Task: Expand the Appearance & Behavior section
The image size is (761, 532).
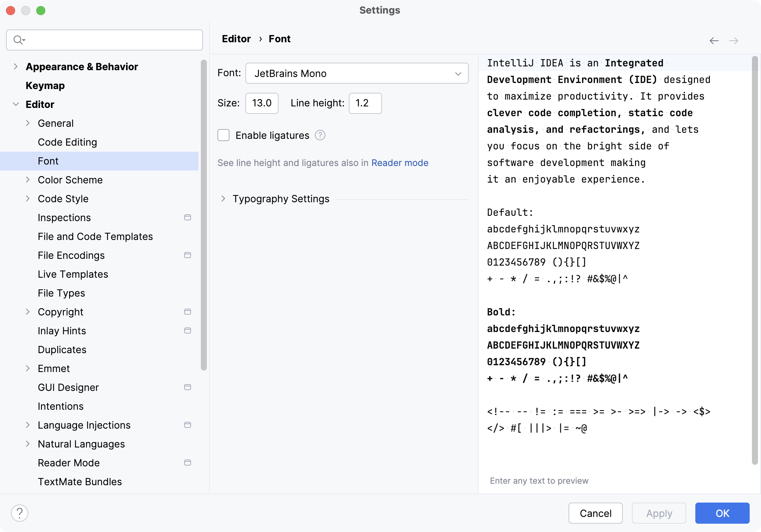Action: coord(16,66)
